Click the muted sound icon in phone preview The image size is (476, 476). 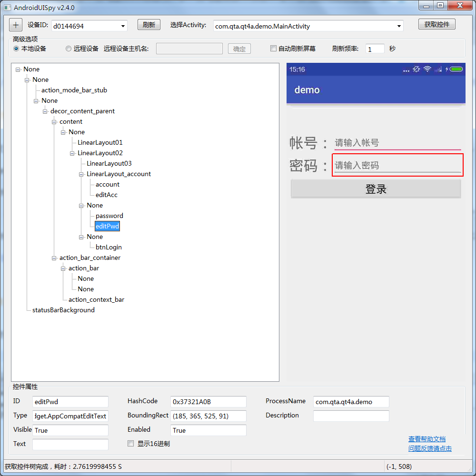(x=416, y=69)
